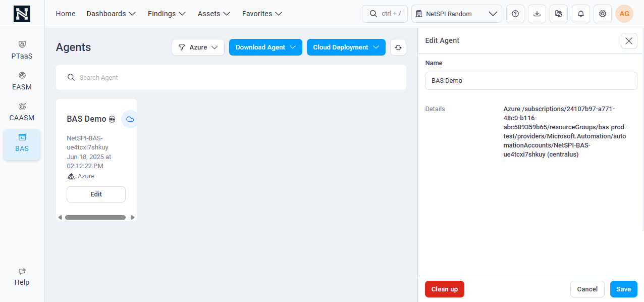Open the Download Agent dropdown

coord(265,47)
